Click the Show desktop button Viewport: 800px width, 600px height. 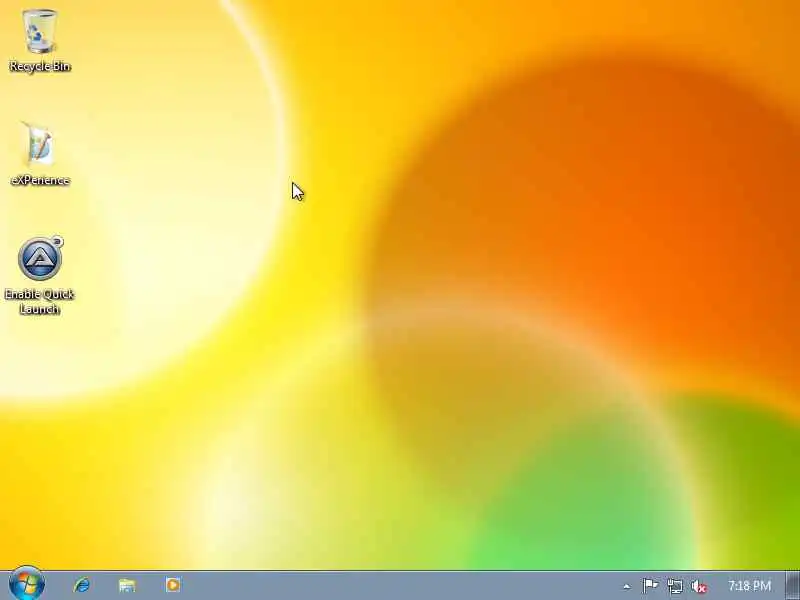point(792,585)
